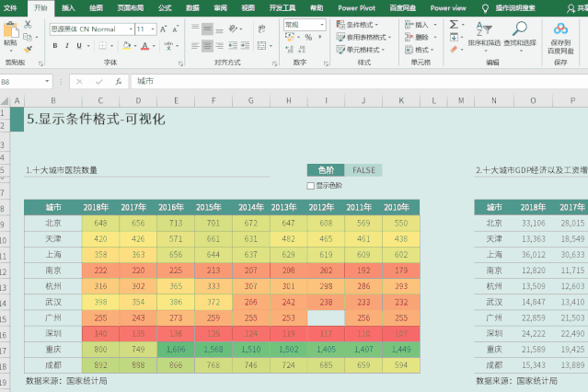Select column header C
Image resolution: width=588 pixels, height=392 pixels.
100,100
